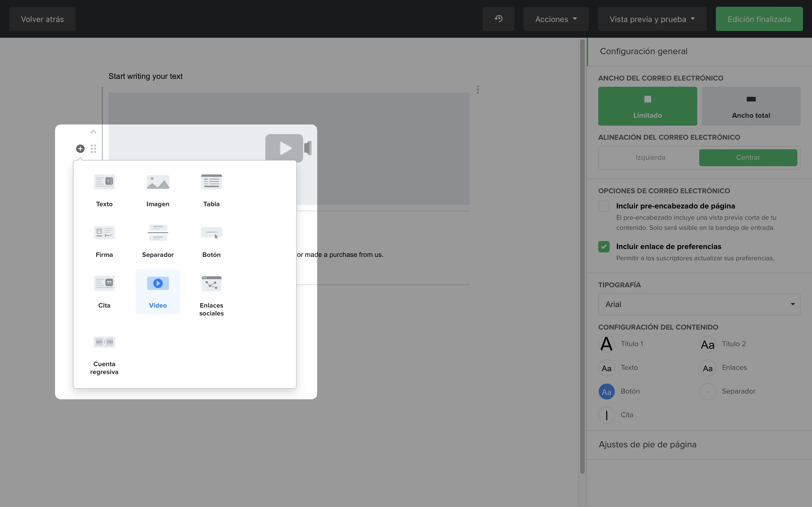
Task: Uncheck Incluir enlace de preferencias
Action: (604, 247)
